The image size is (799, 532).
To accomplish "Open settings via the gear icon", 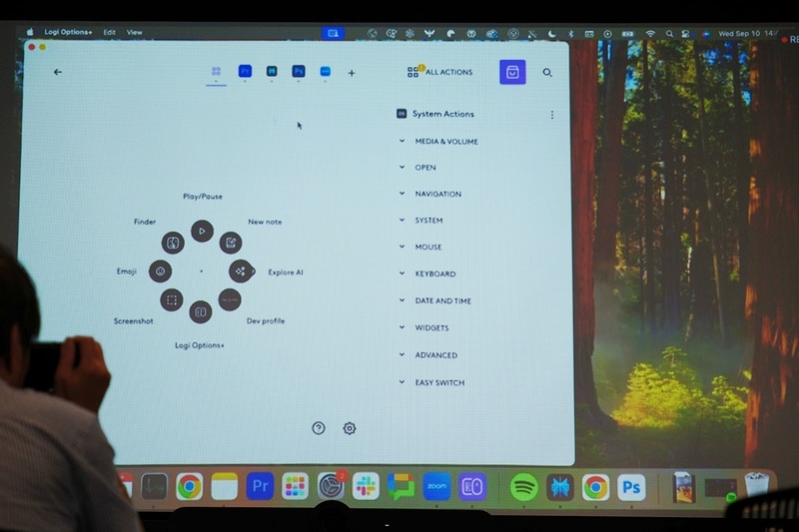I will [x=350, y=428].
